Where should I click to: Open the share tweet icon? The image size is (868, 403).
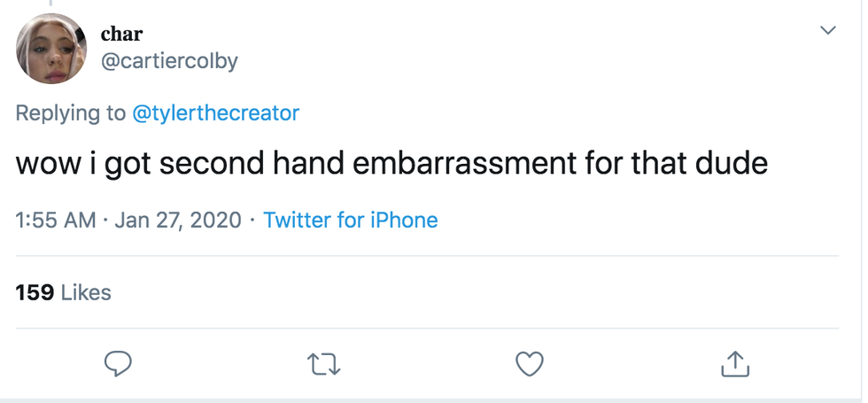(735, 362)
